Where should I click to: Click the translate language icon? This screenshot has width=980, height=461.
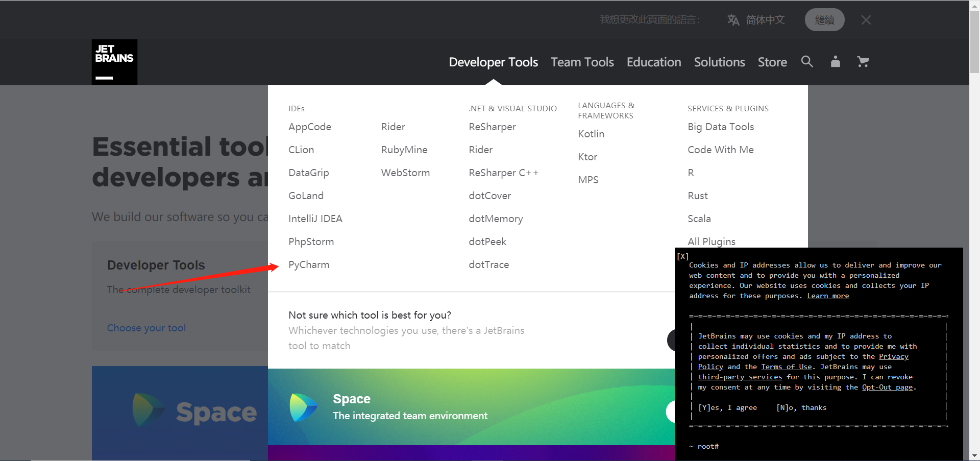coord(733,20)
